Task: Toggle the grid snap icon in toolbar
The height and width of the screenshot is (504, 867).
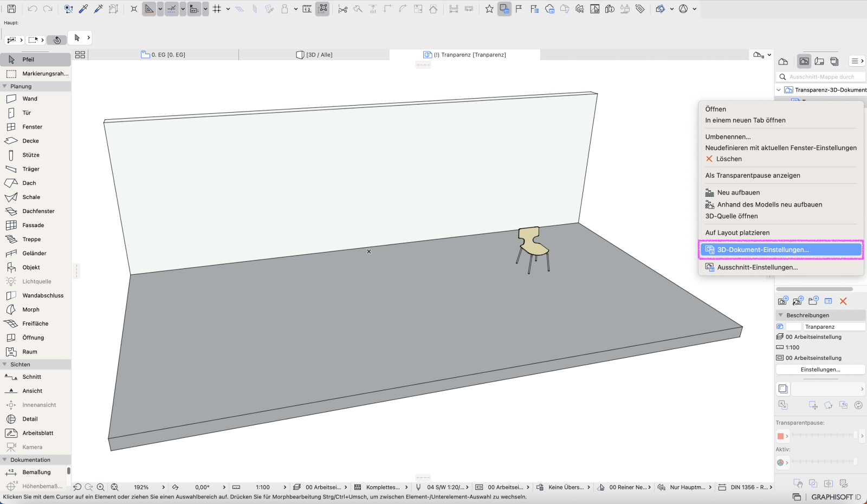Action: pyautogui.click(x=217, y=9)
